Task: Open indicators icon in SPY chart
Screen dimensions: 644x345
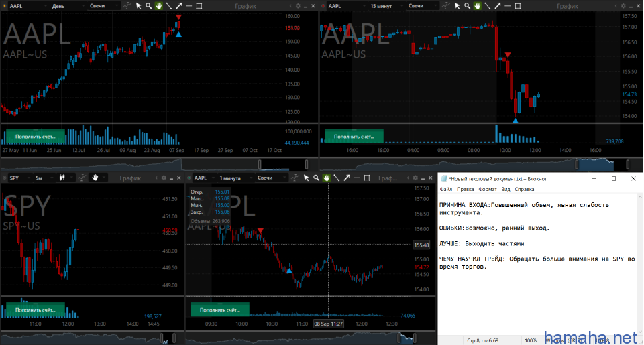Action: point(82,178)
